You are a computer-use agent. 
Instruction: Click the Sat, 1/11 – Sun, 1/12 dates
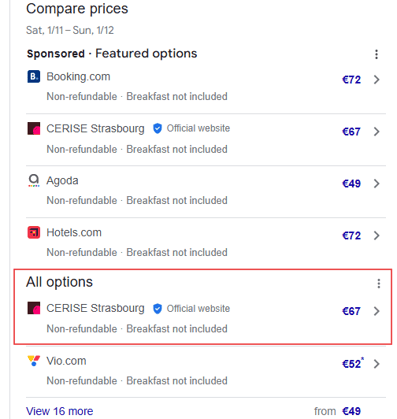(70, 30)
